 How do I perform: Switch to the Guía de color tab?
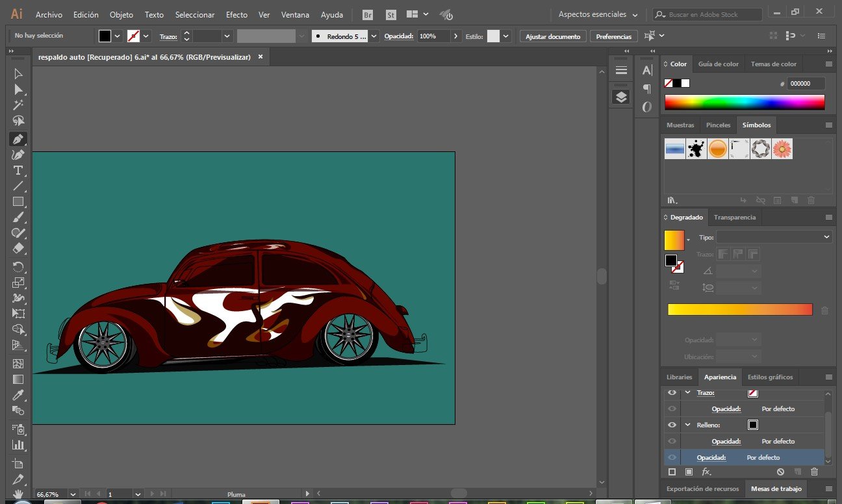pos(718,64)
